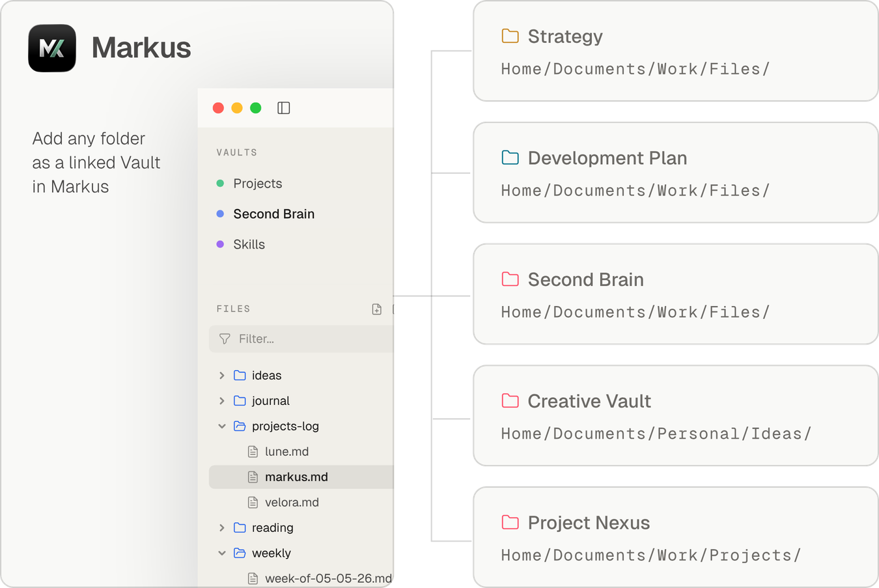The width and height of the screenshot is (879, 588).
Task: Click the ideas folder icon
Action: pos(240,375)
